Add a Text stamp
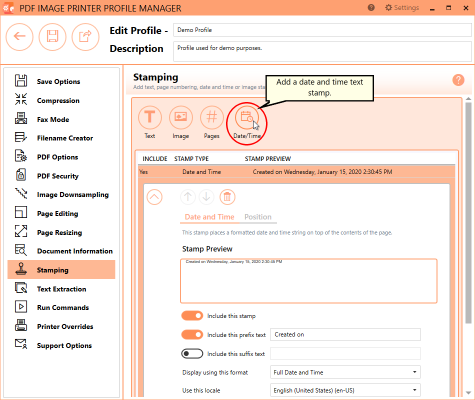Screen dimensions: 475x400 (150, 117)
